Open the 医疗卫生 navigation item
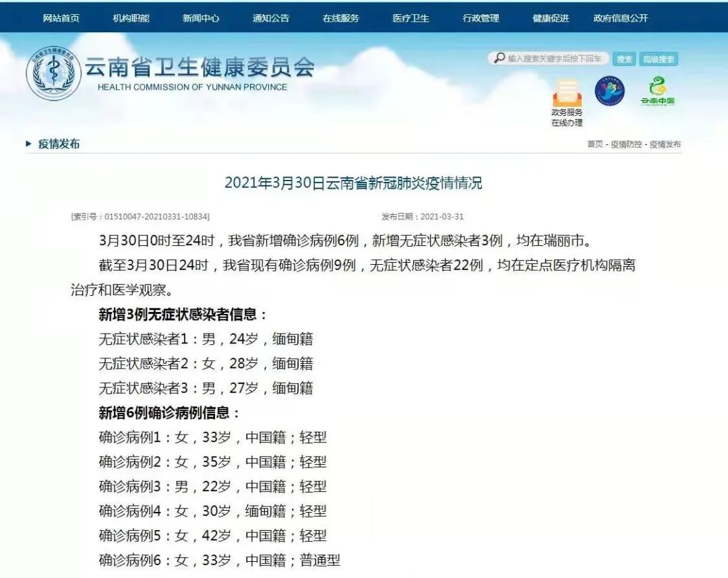 pos(411,18)
